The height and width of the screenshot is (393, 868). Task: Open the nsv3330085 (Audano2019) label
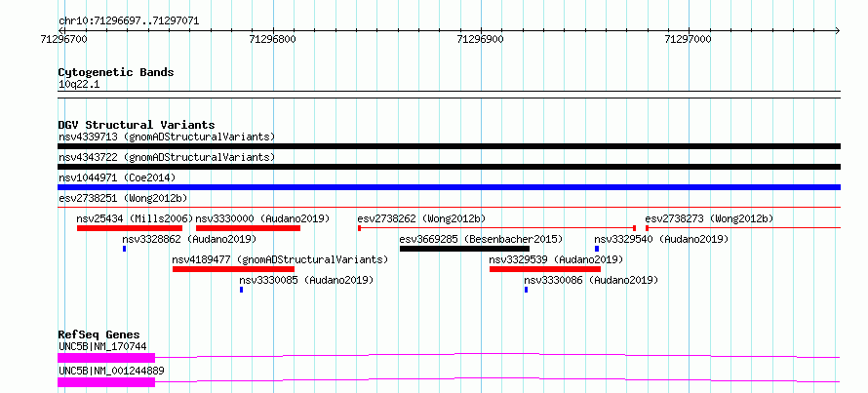[x=306, y=280]
